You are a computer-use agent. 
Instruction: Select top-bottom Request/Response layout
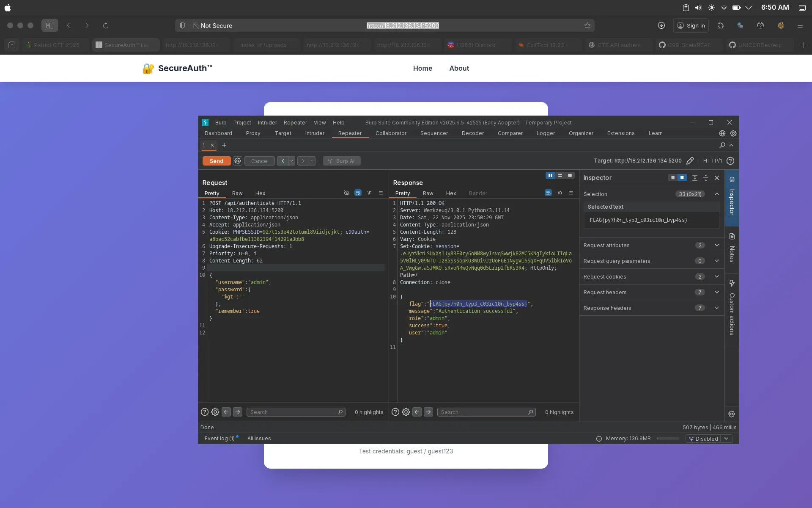coord(560,176)
